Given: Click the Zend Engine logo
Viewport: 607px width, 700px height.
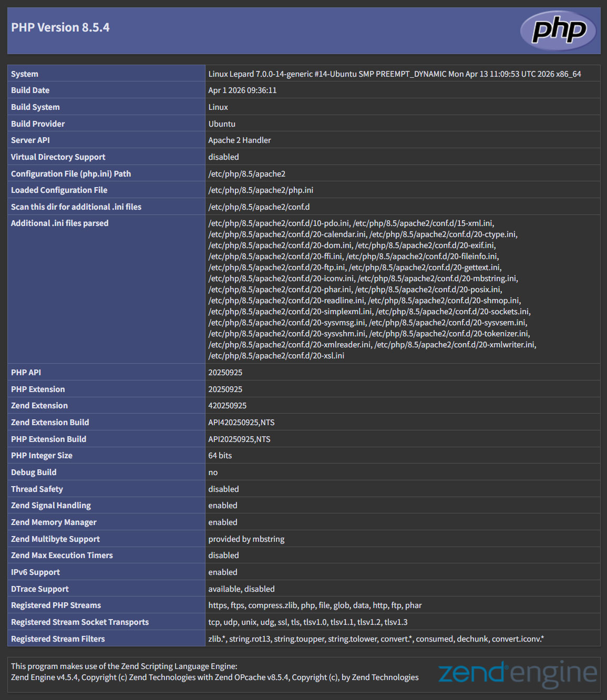Looking at the screenshot, I should (x=518, y=673).
